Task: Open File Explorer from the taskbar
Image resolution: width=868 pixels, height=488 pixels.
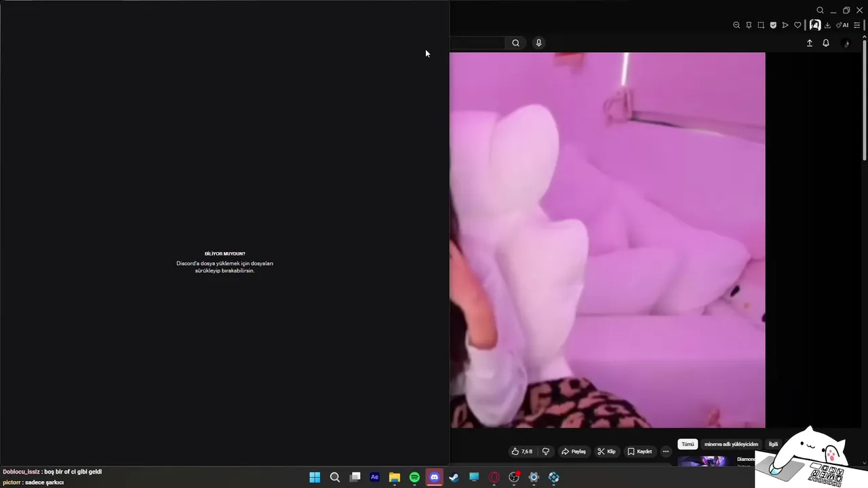Action: (394, 477)
